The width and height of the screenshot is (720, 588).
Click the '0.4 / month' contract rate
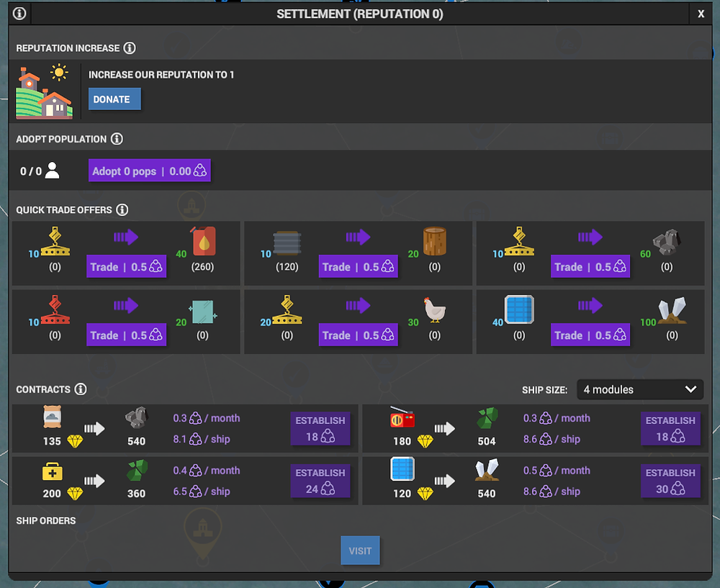pos(207,471)
